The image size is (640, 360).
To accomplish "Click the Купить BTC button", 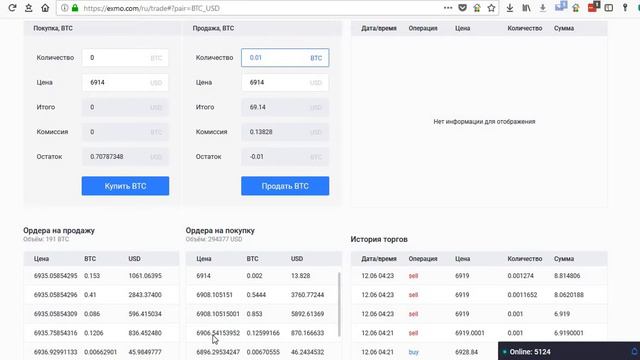I will [125, 186].
